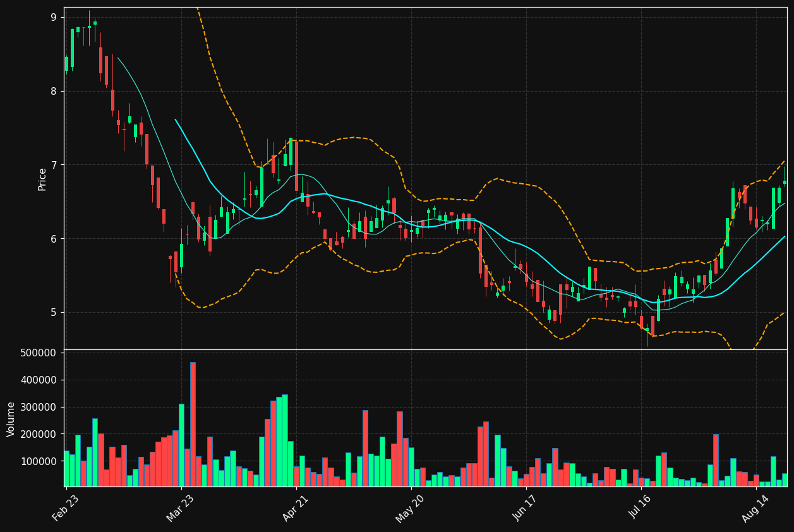The image size is (794, 532).
Task: Click the volume axis value 400000
Action: 39,380
